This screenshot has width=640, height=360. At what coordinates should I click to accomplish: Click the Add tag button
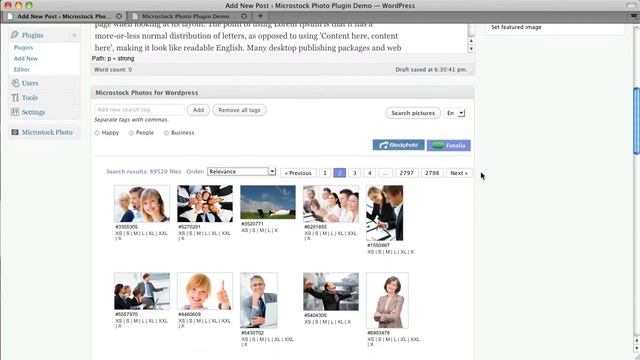pyautogui.click(x=198, y=110)
